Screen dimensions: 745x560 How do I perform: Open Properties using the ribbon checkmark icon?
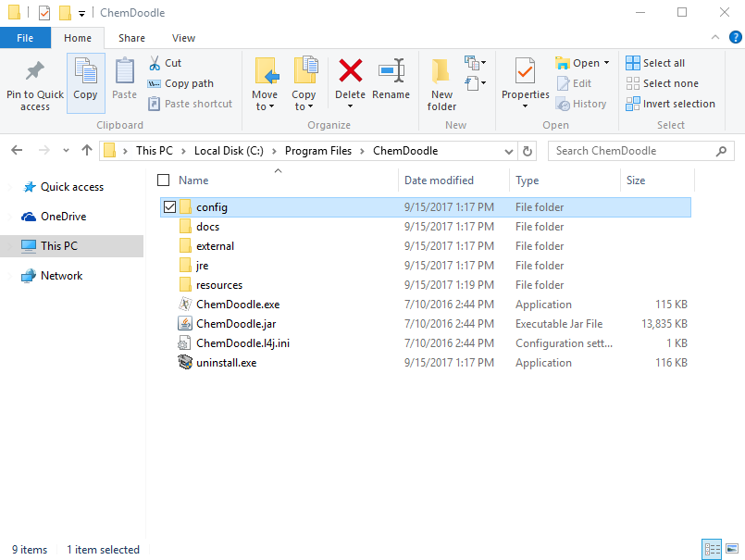pyautogui.click(x=525, y=72)
